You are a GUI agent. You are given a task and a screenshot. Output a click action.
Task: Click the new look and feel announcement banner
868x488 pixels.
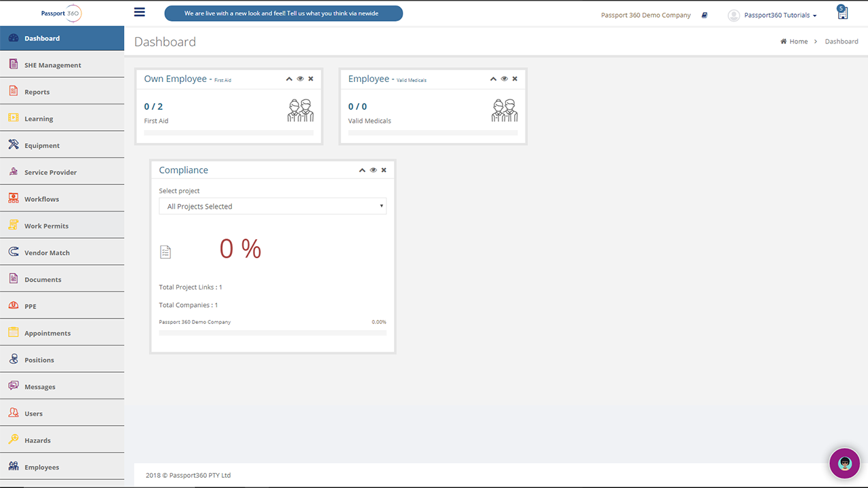pyautogui.click(x=283, y=14)
